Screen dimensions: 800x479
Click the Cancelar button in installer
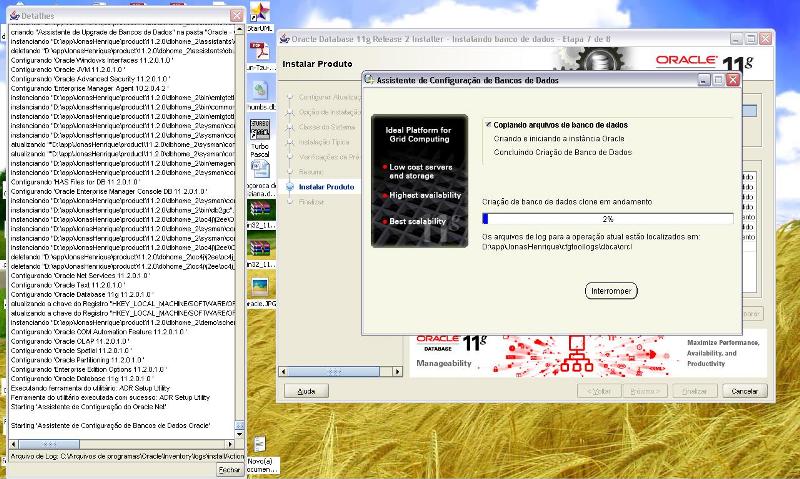[x=745, y=391]
